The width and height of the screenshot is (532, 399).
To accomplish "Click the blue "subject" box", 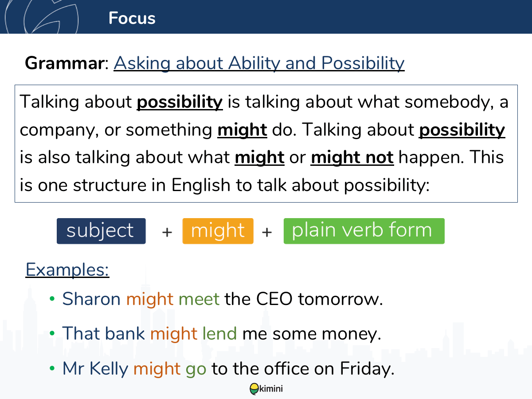I will [x=101, y=231].
